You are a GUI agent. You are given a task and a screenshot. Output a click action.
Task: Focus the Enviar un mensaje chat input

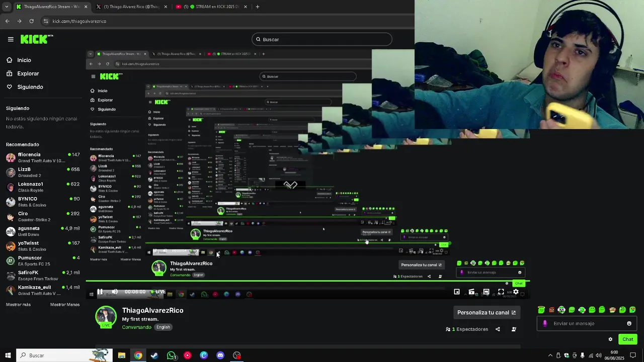[587, 323]
